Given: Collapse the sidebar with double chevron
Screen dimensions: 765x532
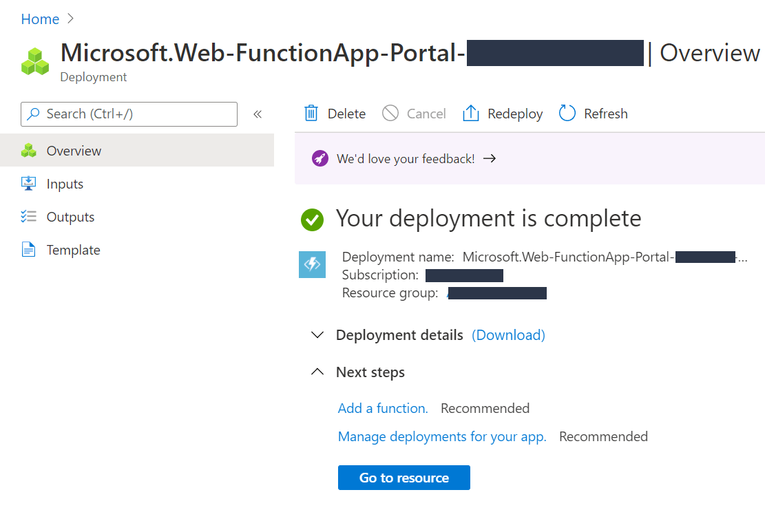Looking at the screenshot, I should [258, 114].
